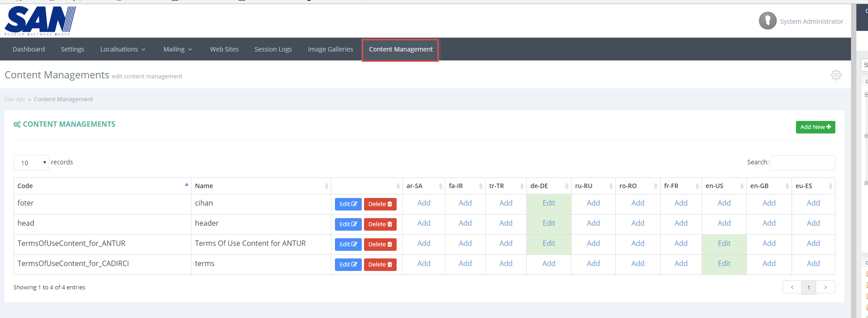Click the Add New button

(815, 127)
